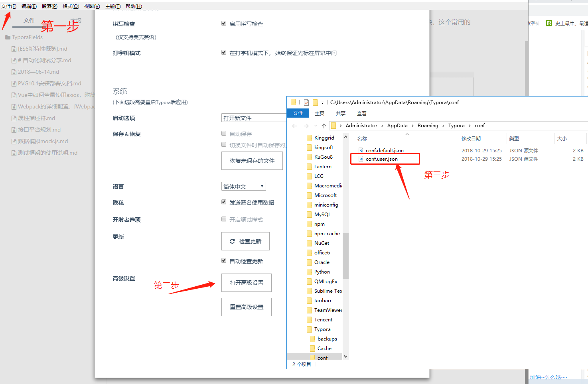
Task: Open the 帮助(H) menu
Action: [134, 6]
